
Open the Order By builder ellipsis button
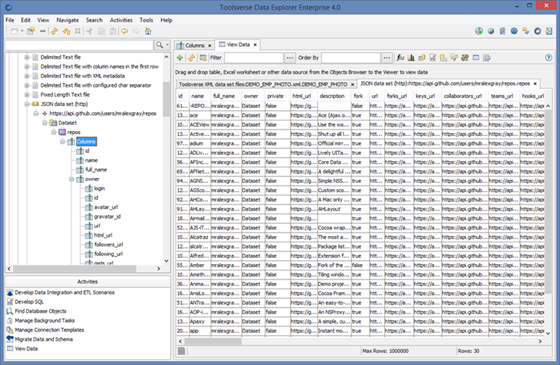click(x=387, y=58)
